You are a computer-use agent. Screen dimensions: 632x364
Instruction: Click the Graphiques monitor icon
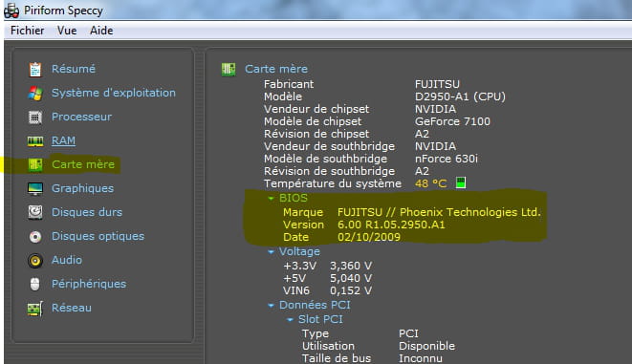tap(35, 188)
